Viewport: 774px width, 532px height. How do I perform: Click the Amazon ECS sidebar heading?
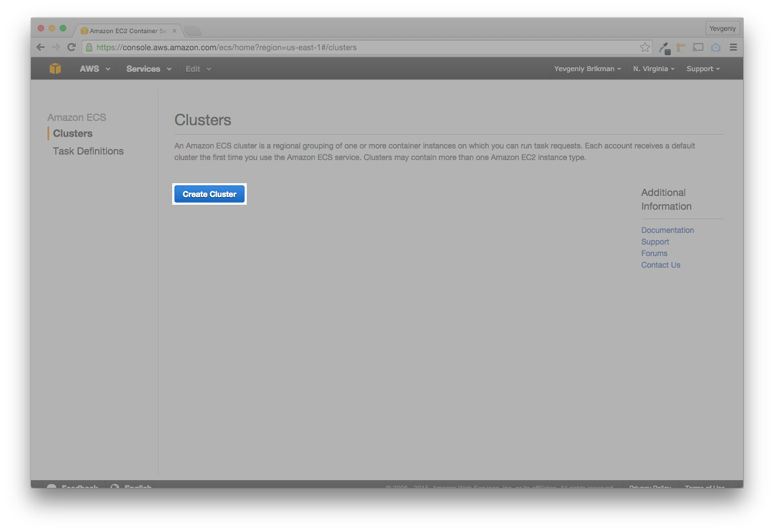click(x=77, y=118)
